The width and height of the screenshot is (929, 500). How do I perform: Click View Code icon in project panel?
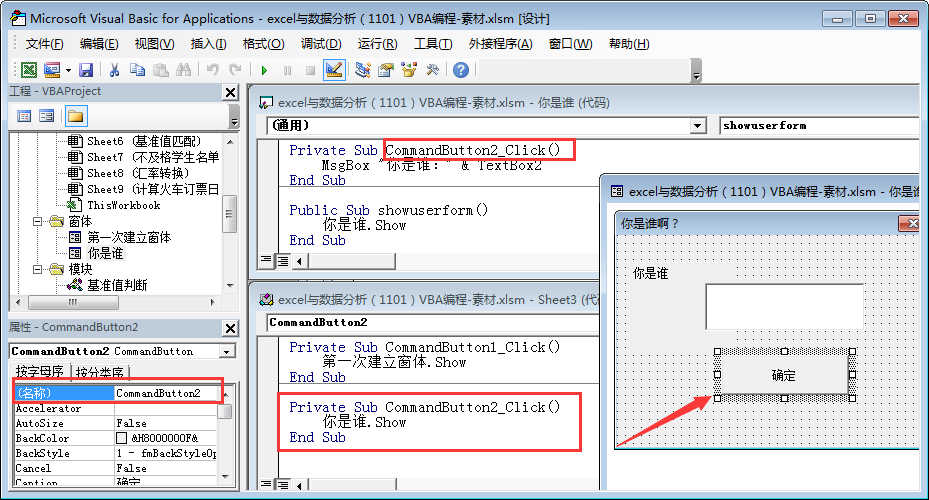pos(24,116)
